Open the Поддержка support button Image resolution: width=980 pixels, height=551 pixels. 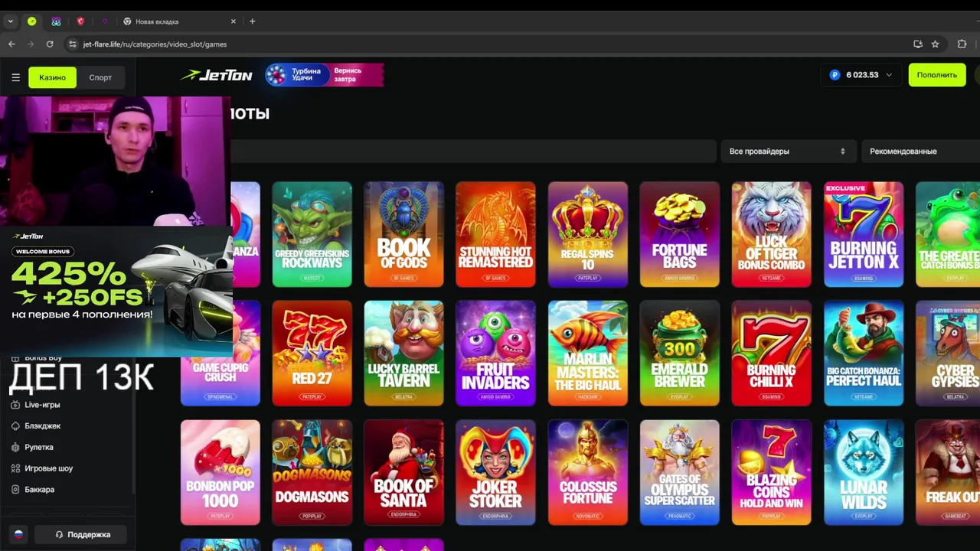tap(80, 534)
